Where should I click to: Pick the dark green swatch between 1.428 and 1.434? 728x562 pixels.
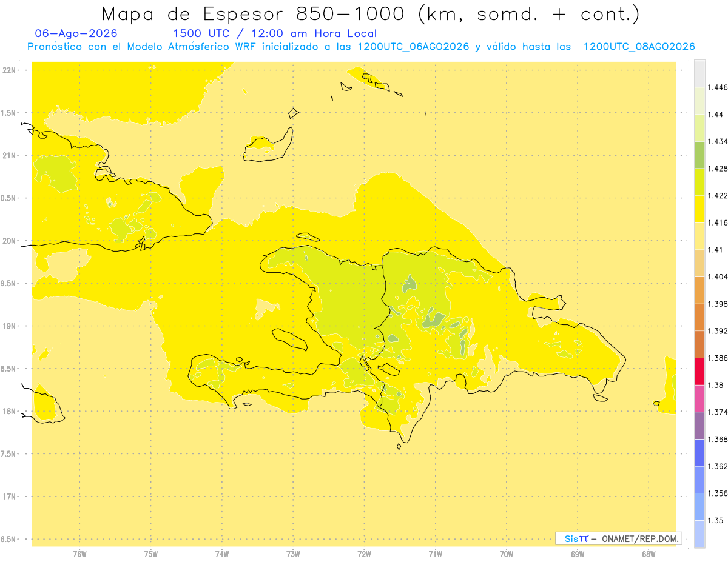(x=699, y=155)
